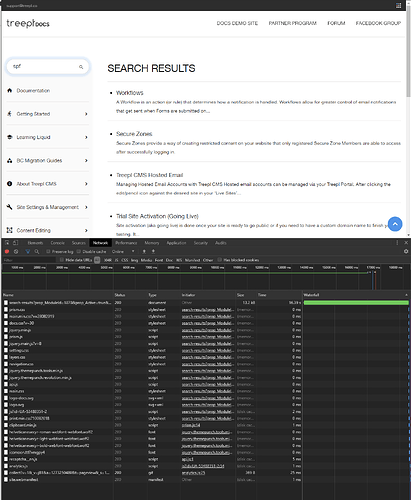Toggle the network filter funnel icon
The image size is (411, 500).
click(27, 251)
